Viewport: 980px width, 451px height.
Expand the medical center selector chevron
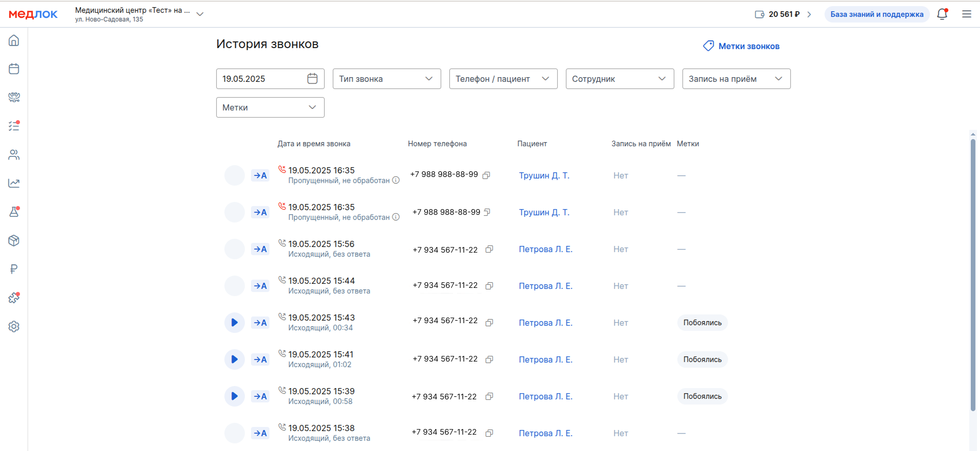pyautogui.click(x=200, y=14)
